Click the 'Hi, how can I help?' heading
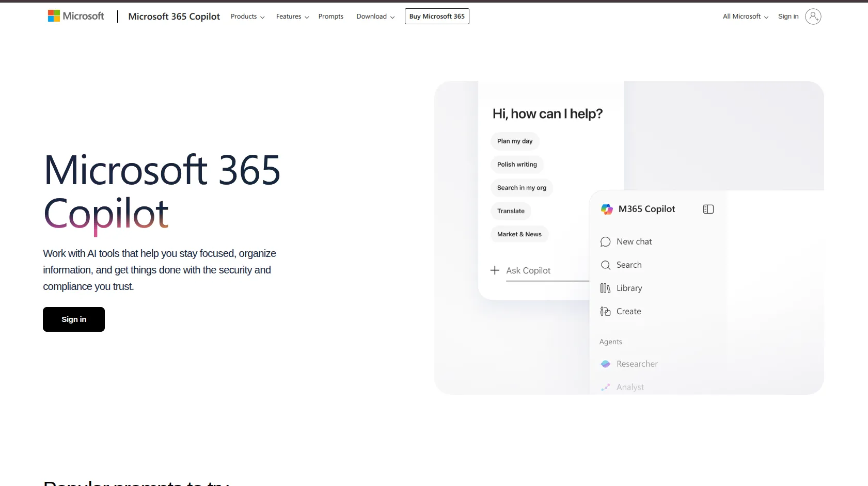Image resolution: width=868 pixels, height=486 pixels. tap(547, 114)
